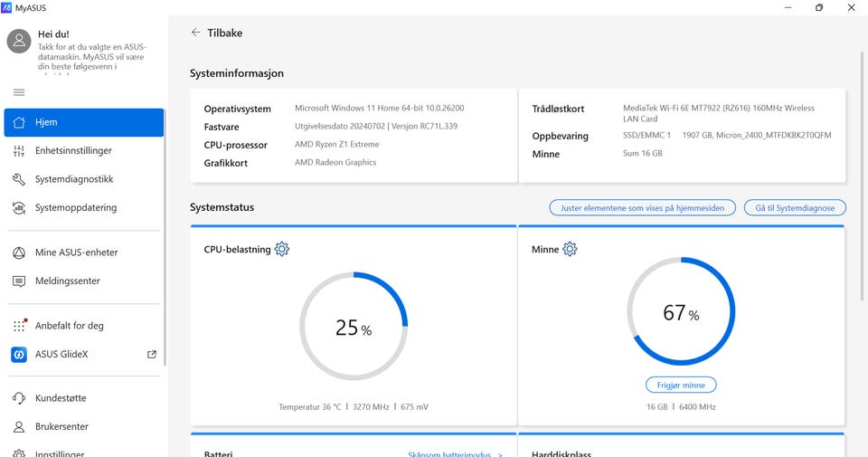Click the ASUS GlideX app icon
The height and width of the screenshot is (457, 868).
coord(19,355)
